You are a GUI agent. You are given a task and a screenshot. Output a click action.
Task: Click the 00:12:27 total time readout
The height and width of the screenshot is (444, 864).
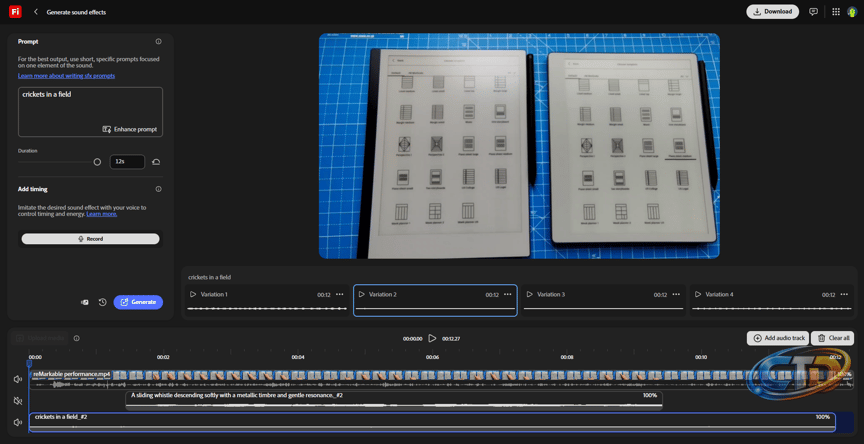(x=451, y=339)
